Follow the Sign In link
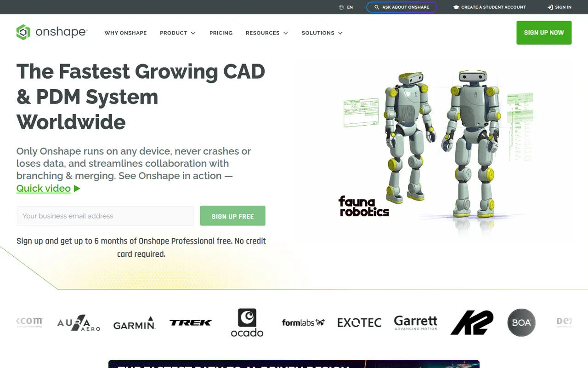The height and width of the screenshot is (368, 588). pyautogui.click(x=560, y=7)
